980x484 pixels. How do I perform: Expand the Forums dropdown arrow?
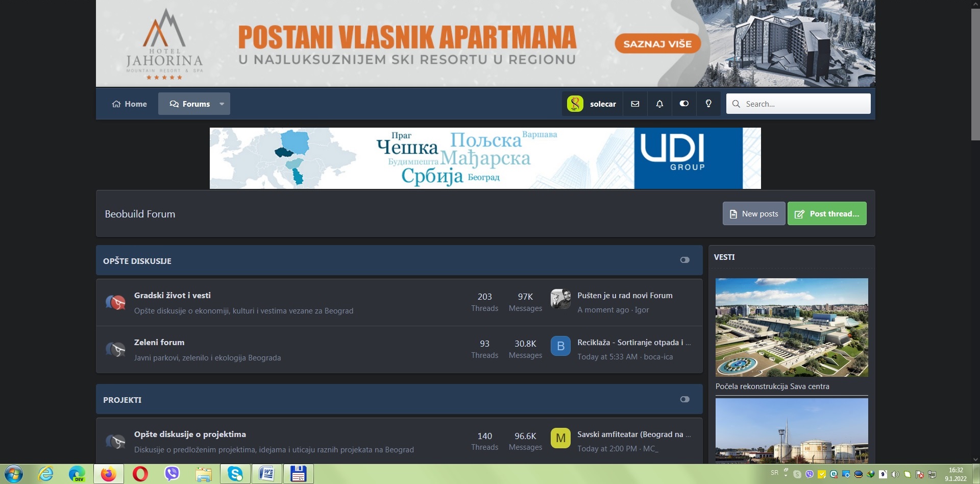pos(222,104)
